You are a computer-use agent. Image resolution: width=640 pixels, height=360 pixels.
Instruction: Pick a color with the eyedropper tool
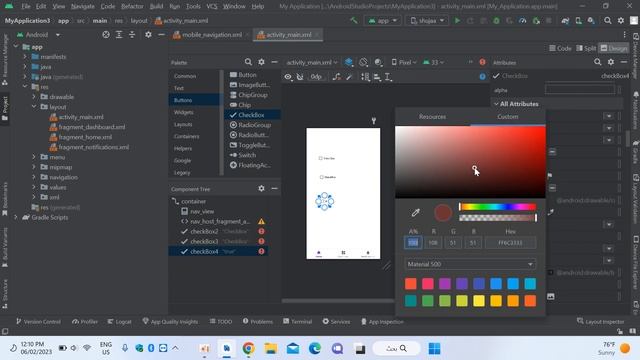(416, 212)
